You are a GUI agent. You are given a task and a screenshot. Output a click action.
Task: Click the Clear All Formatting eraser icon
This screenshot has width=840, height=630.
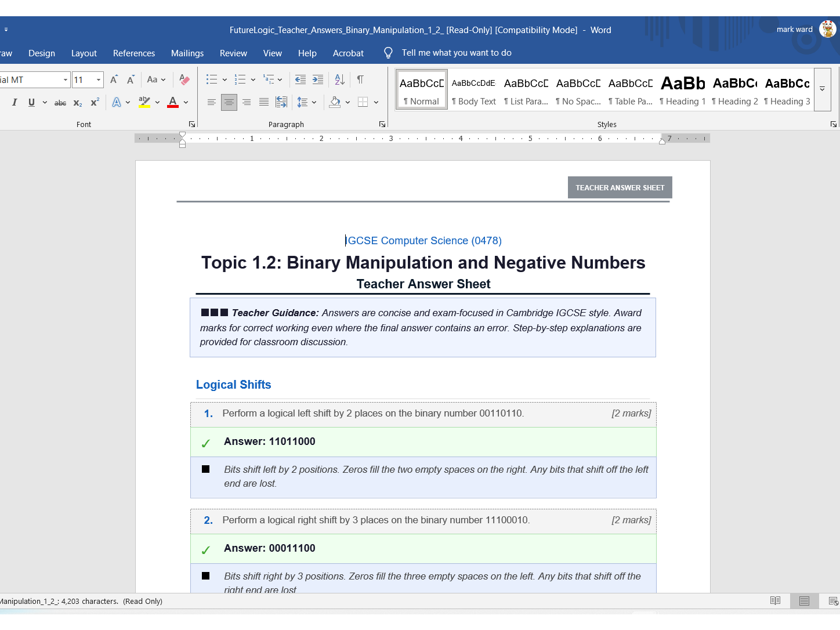coord(184,79)
